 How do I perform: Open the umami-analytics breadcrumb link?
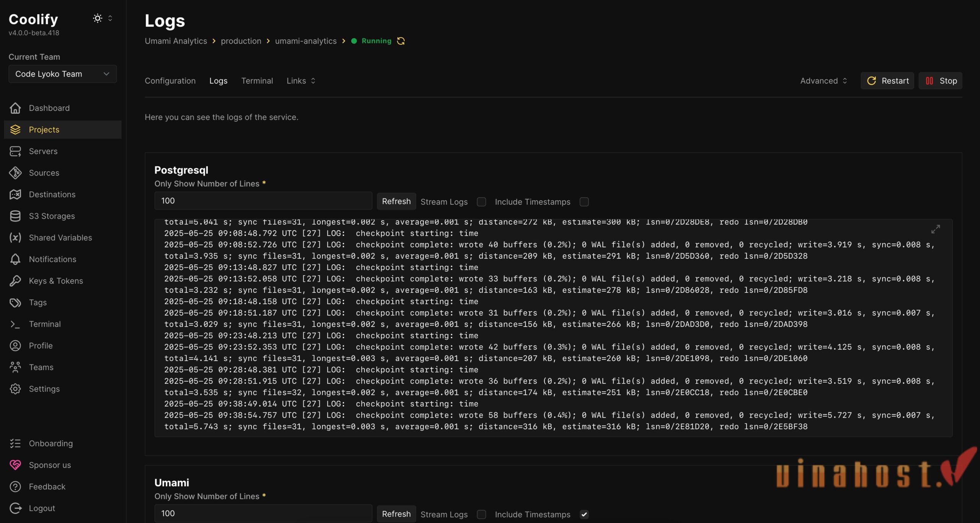tap(306, 41)
